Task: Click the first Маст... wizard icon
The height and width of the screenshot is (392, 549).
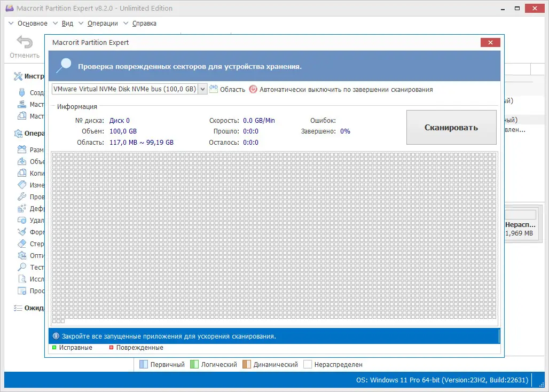Action: pos(22,104)
